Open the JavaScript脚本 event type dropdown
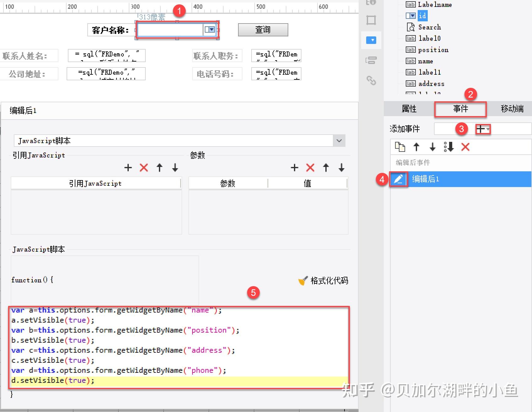 (339, 141)
